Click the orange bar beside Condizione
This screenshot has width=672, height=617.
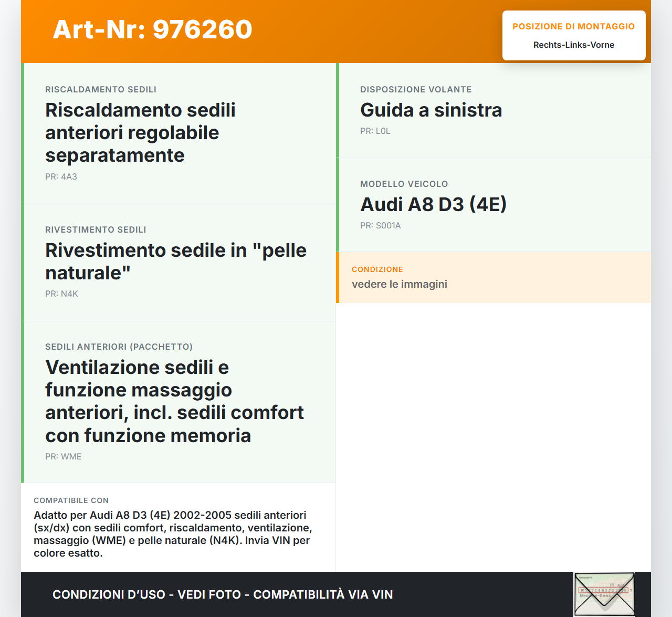(x=337, y=277)
